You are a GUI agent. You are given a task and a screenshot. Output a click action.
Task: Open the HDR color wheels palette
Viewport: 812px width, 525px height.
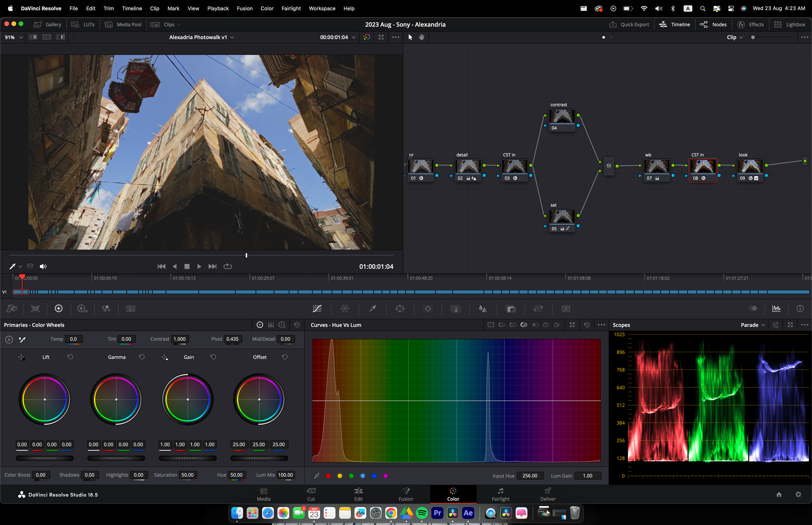tap(82, 309)
